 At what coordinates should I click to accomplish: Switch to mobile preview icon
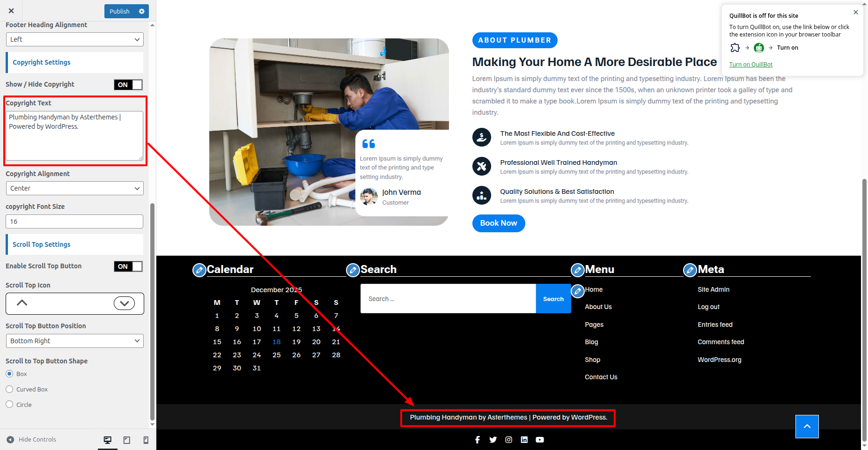(146, 440)
